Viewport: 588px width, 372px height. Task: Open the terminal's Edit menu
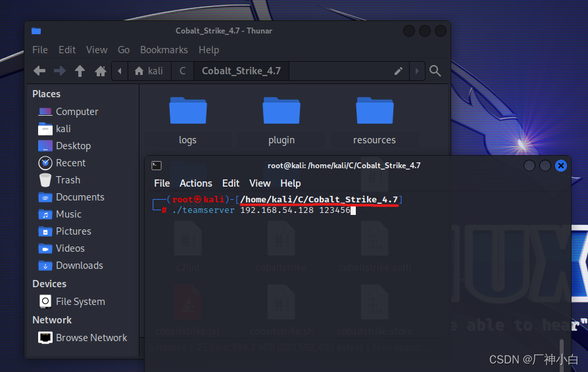[231, 183]
